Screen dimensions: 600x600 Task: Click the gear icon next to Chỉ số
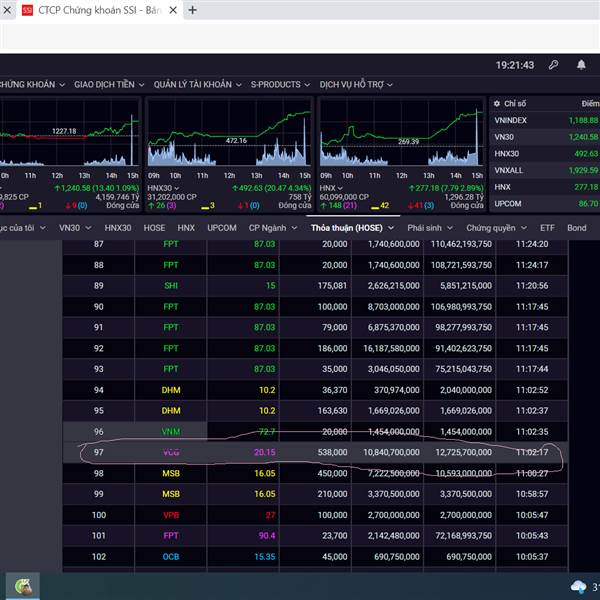(x=497, y=103)
